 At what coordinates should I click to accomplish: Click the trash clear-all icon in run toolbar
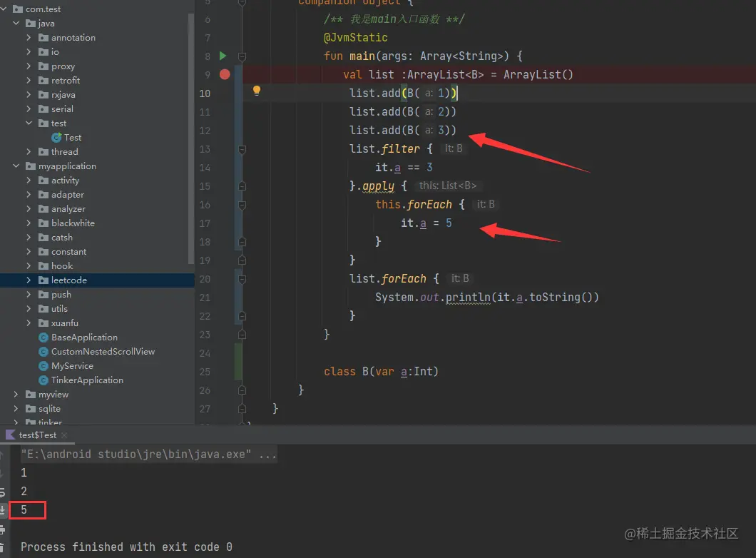tap(2, 548)
